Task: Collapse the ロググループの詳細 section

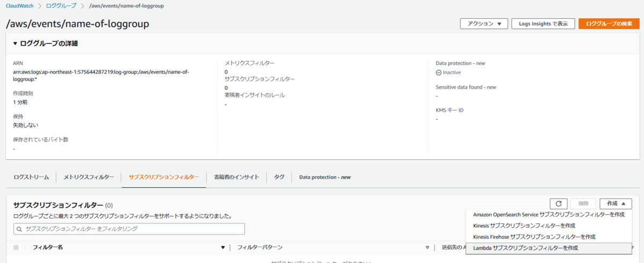Action: coord(16,43)
